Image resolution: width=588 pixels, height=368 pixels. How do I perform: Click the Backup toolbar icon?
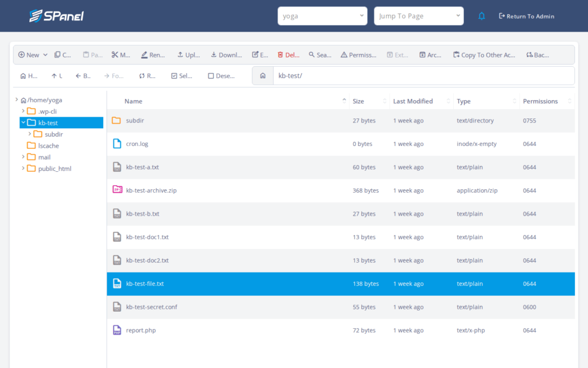(529, 55)
